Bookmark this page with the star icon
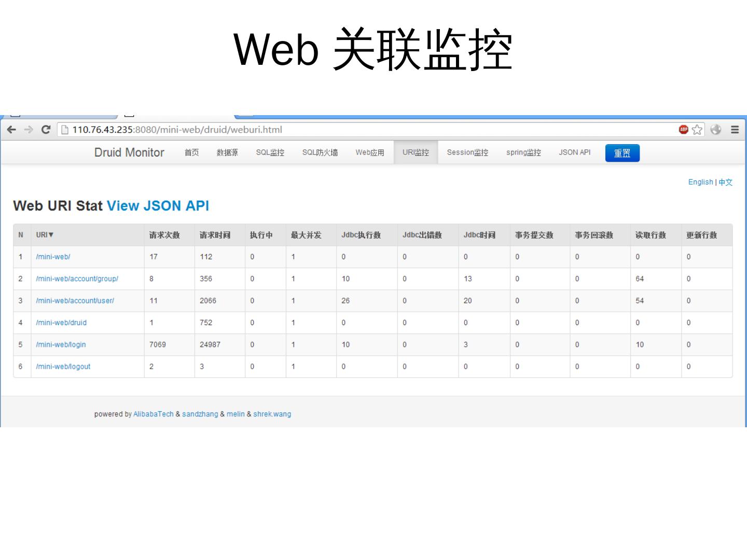747x560 pixels. click(x=697, y=130)
